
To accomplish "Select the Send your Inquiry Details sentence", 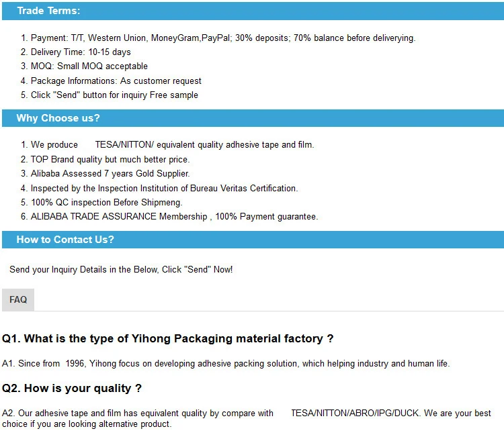I will click(x=121, y=270).
